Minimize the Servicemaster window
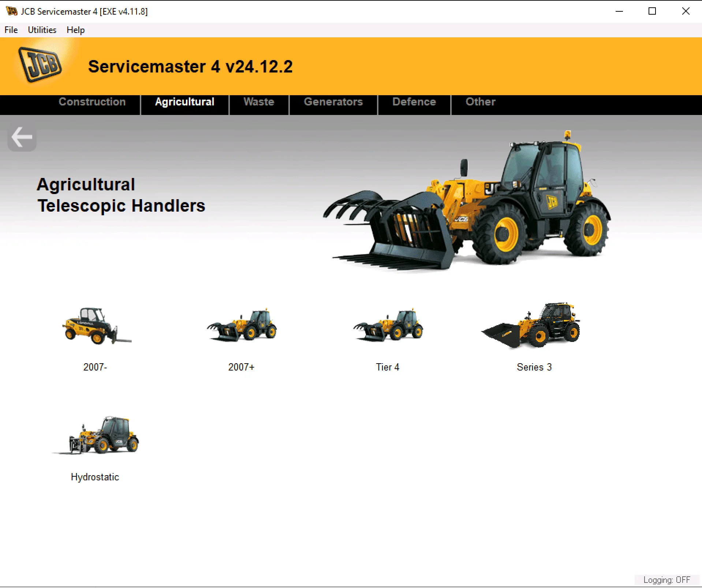Screen dimensions: 702x588 619,11
